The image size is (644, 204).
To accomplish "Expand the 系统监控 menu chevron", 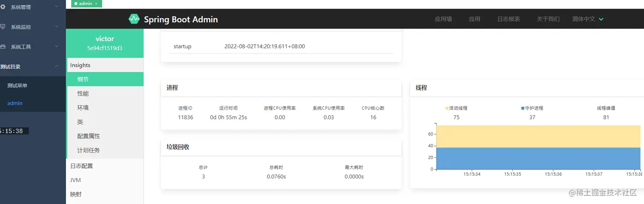I will coord(57,26).
